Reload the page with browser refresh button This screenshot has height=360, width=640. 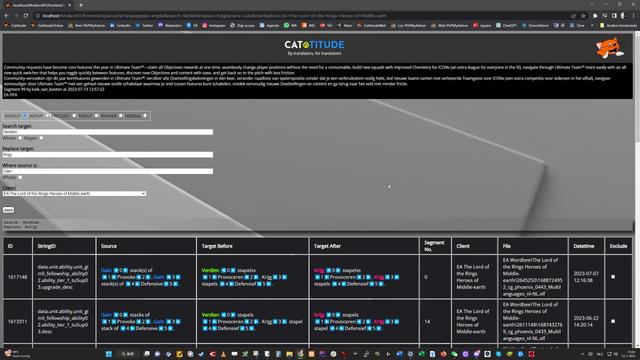[26, 16]
